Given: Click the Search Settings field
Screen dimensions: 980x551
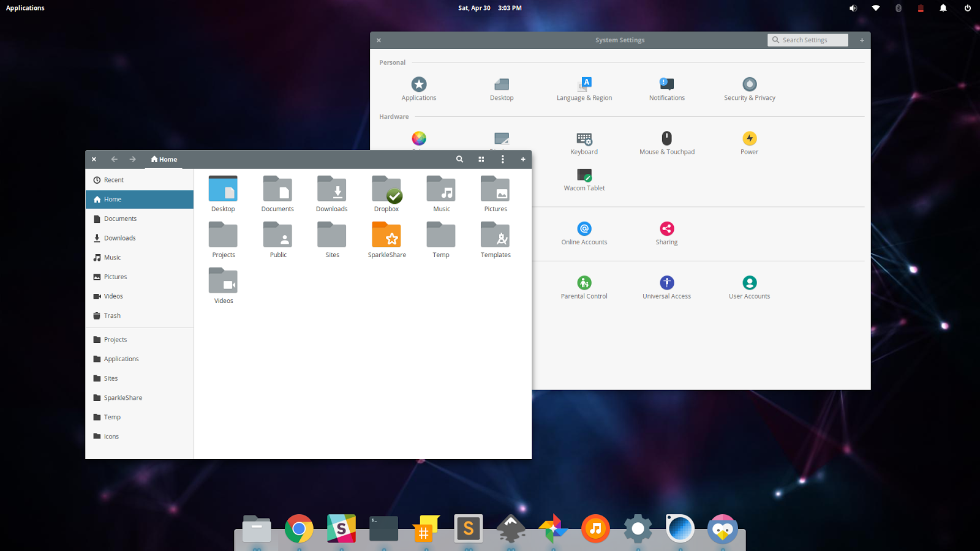Looking at the screenshot, I should (x=808, y=40).
